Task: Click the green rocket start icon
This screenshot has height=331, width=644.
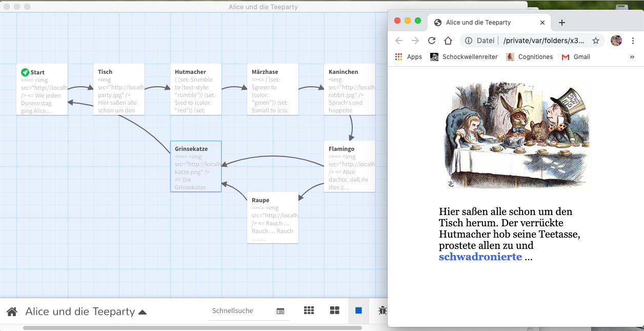Action: [25, 72]
